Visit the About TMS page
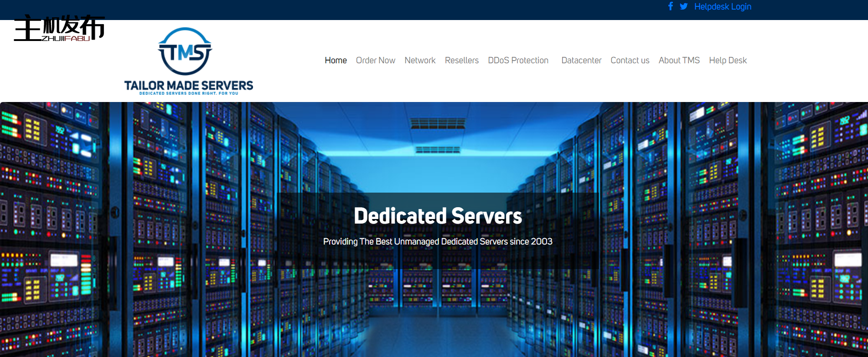 pos(679,60)
